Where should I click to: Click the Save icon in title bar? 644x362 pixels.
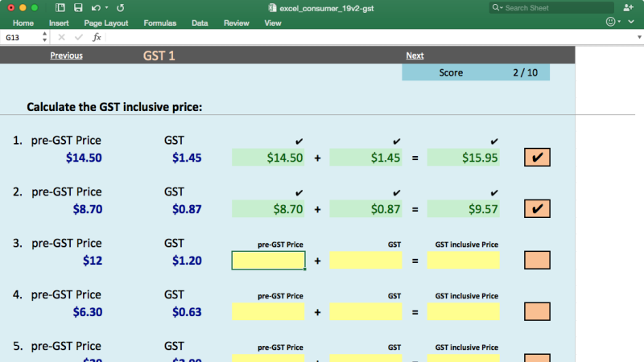click(77, 8)
